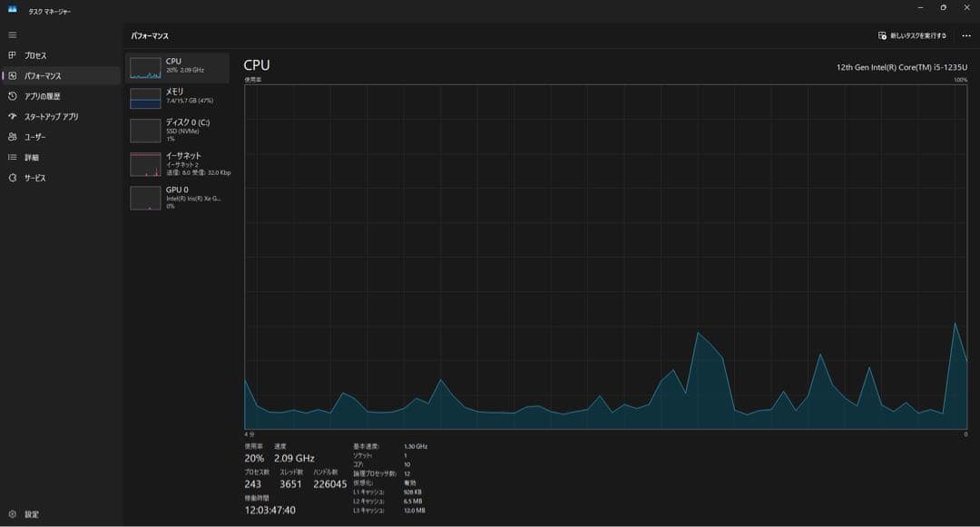The width and height of the screenshot is (980, 527).
Task: Maximize or restore the Task Manager window
Action: point(943,8)
